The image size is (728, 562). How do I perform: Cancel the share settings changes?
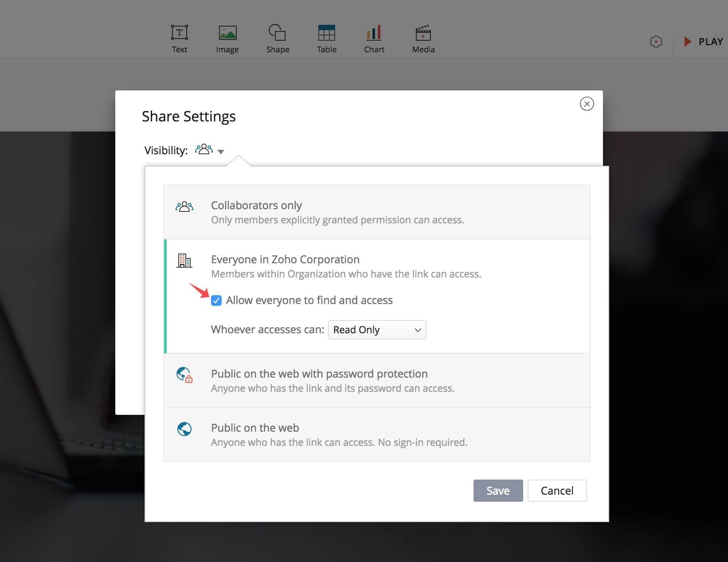[x=557, y=491]
